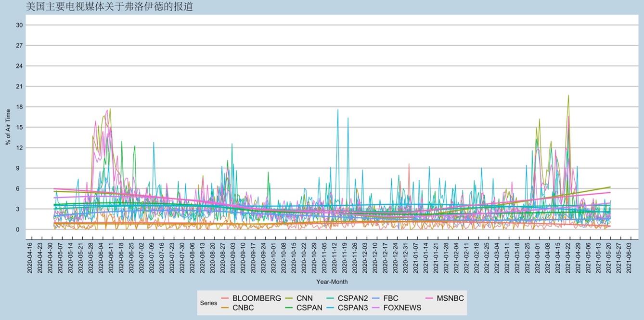Image resolution: width=644 pixels, height=320 pixels.
Task: Select the CSPAN legend label
Action: tap(309, 307)
